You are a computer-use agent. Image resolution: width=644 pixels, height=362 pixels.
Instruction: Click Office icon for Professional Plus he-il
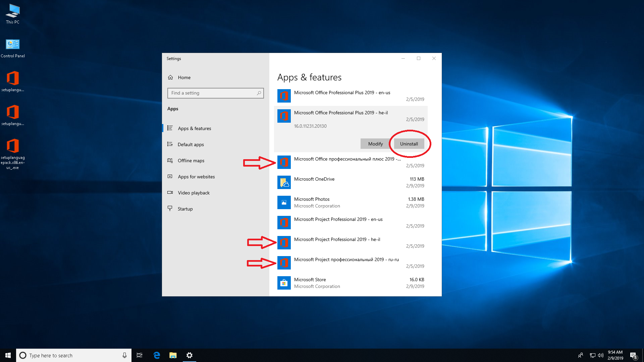tap(284, 116)
